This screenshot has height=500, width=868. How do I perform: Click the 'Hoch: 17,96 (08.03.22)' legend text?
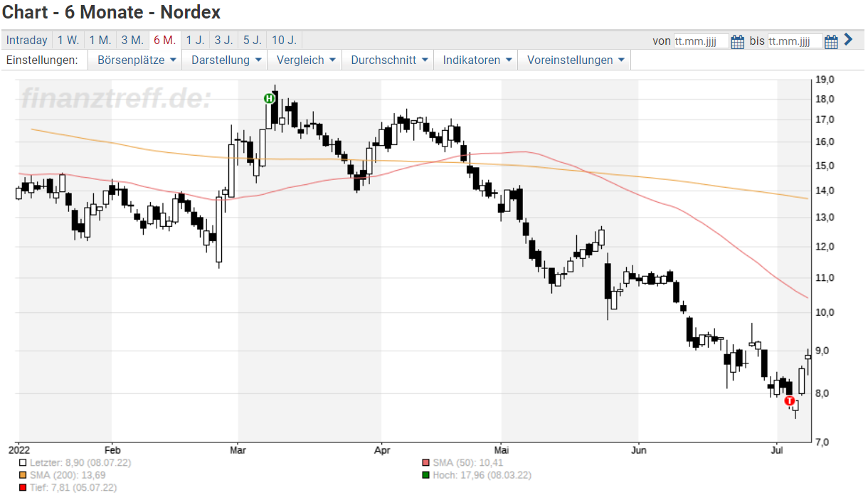pyautogui.click(x=482, y=475)
